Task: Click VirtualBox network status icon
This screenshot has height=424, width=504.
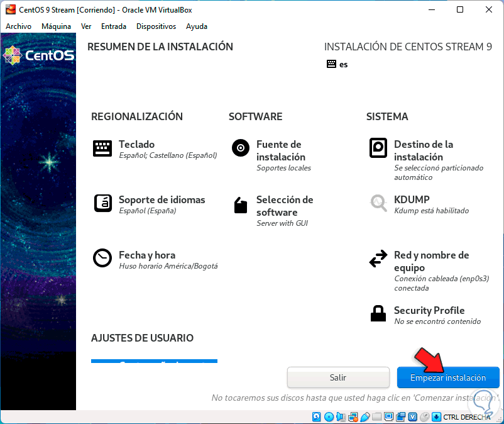Action: [353, 417]
